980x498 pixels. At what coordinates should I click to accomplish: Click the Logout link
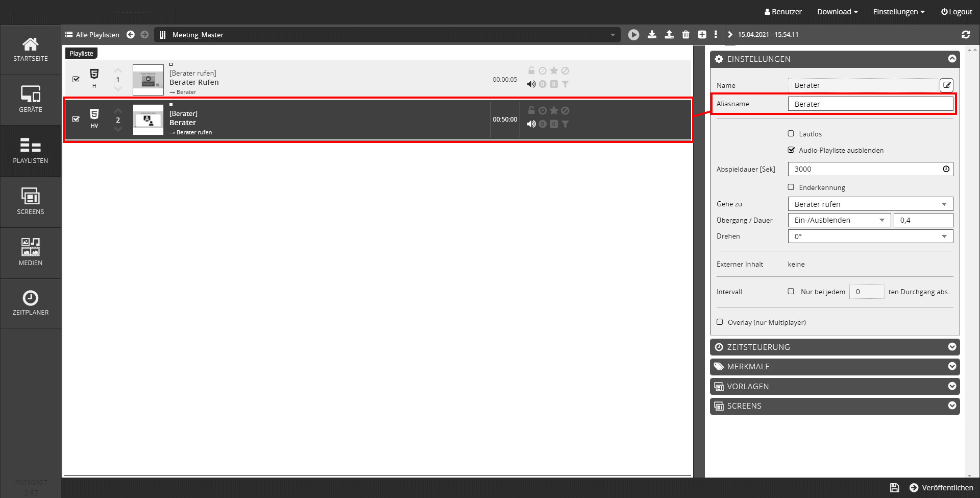pyautogui.click(x=957, y=12)
